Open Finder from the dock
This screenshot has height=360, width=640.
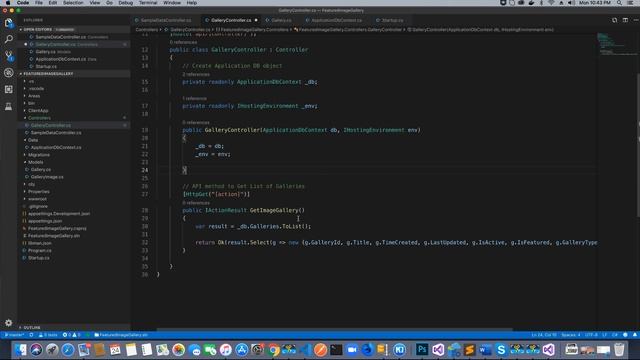click(x=20, y=350)
